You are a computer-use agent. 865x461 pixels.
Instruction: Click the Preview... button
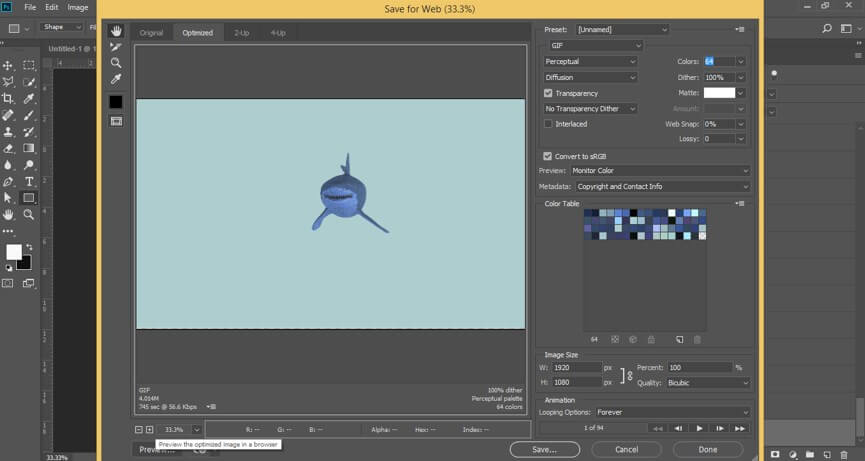(x=157, y=450)
